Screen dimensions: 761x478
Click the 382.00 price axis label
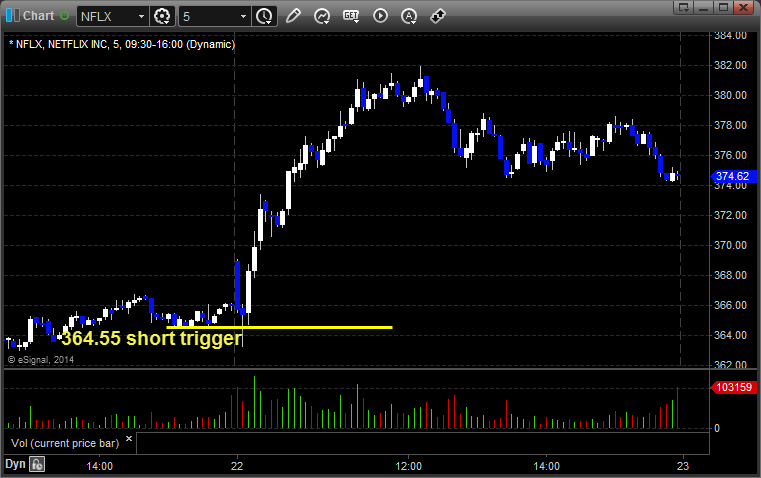point(730,65)
